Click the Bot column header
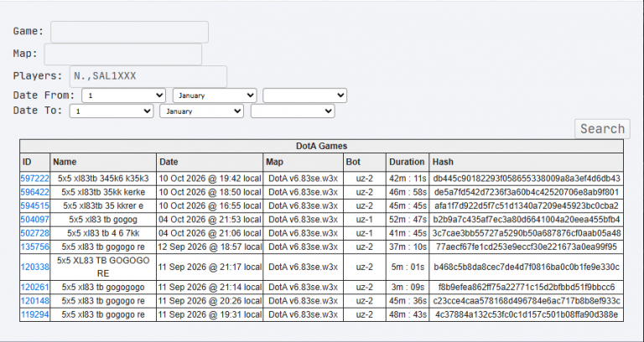Image resolution: width=644 pixels, height=342 pixels. pos(365,162)
